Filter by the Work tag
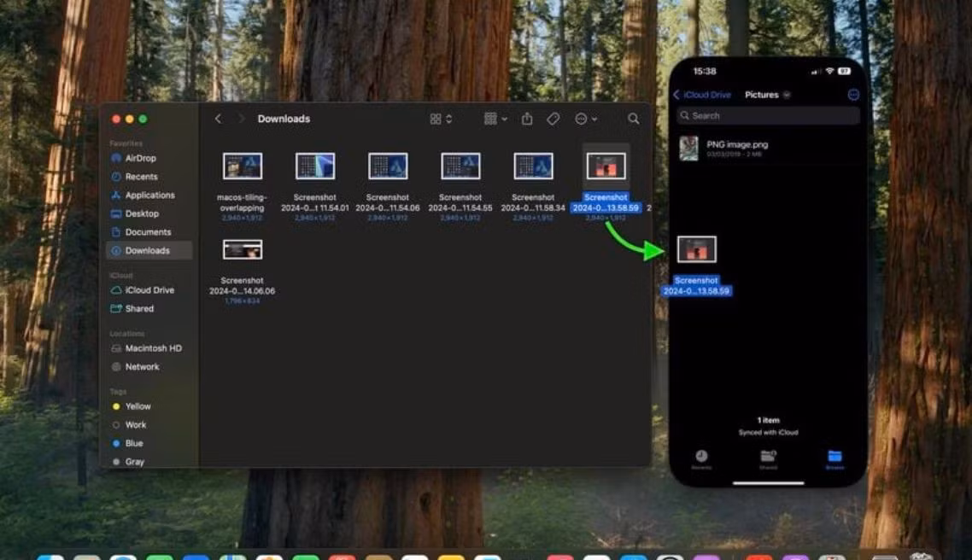The height and width of the screenshot is (560, 972). (x=149, y=425)
